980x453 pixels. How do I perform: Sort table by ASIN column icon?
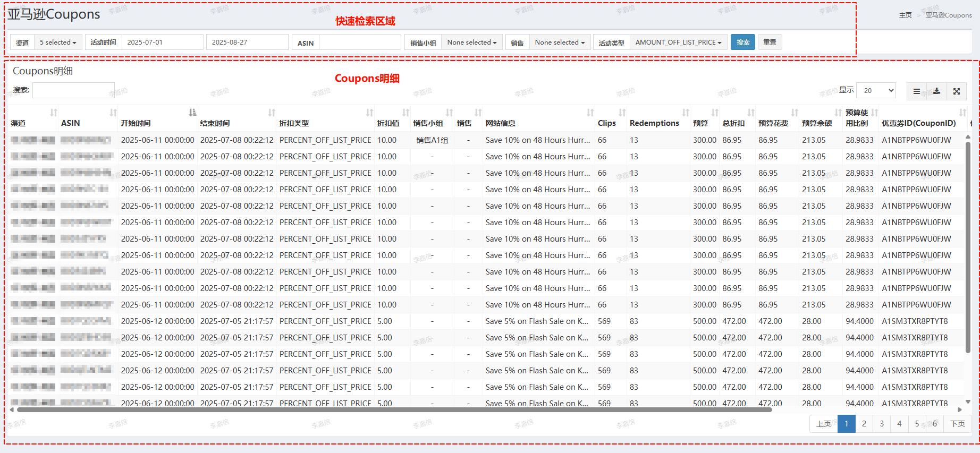(113, 113)
